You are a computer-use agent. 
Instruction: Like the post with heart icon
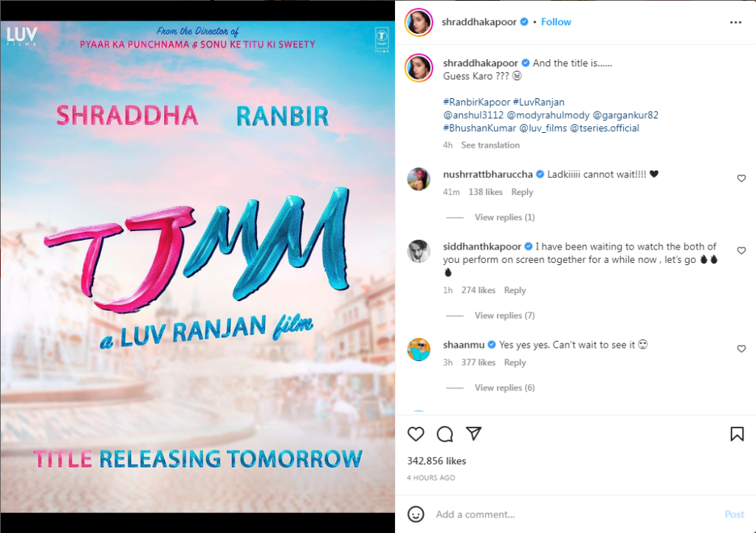[416, 434]
